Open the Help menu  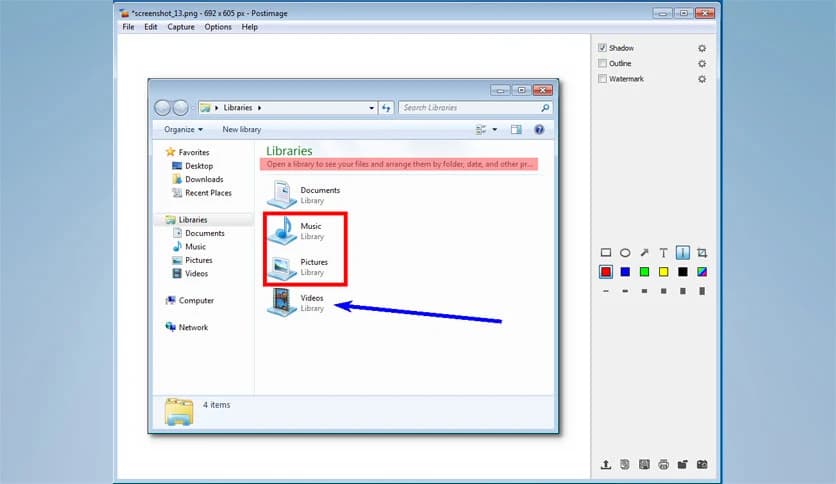[250, 27]
